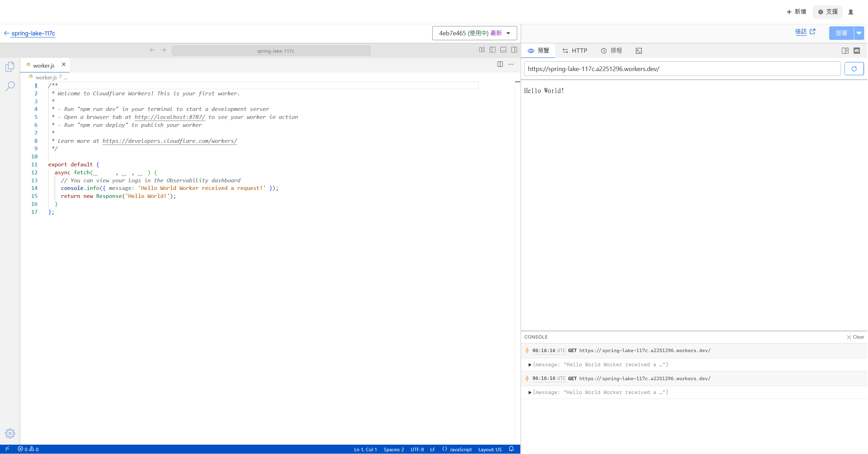Image resolution: width=868 pixels, height=454 pixels.
Task: Click the reload preview button
Action: [x=854, y=69]
